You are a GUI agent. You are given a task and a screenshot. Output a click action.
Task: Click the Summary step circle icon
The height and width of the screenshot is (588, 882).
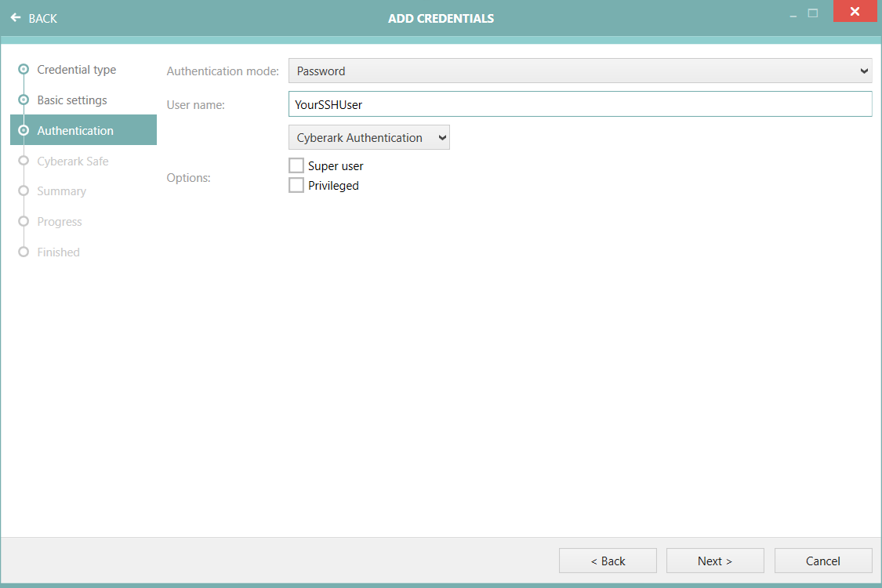(24, 191)
